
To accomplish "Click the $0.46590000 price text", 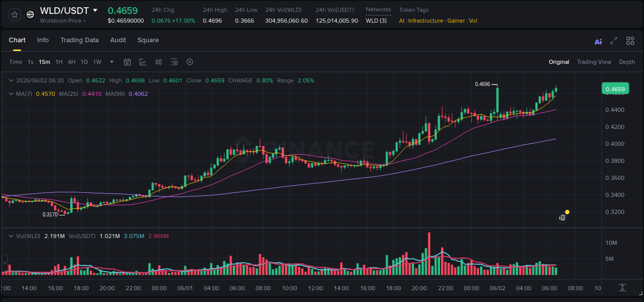I will (126, 21).
